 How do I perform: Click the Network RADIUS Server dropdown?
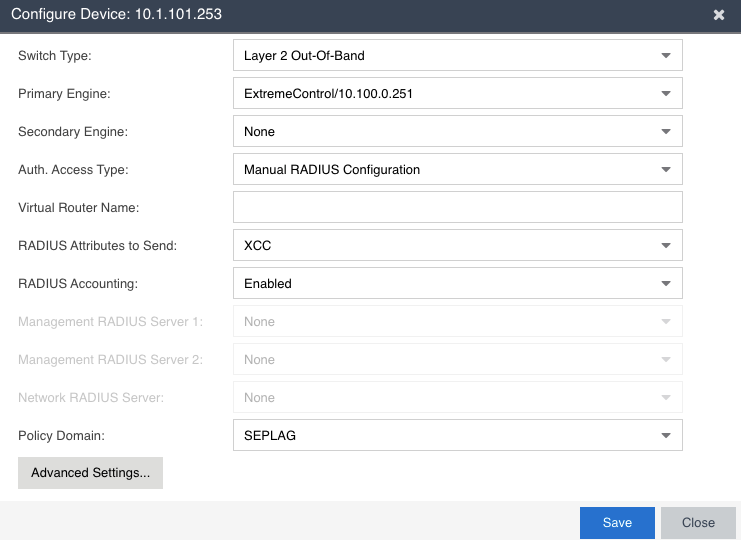pos(457,398)
